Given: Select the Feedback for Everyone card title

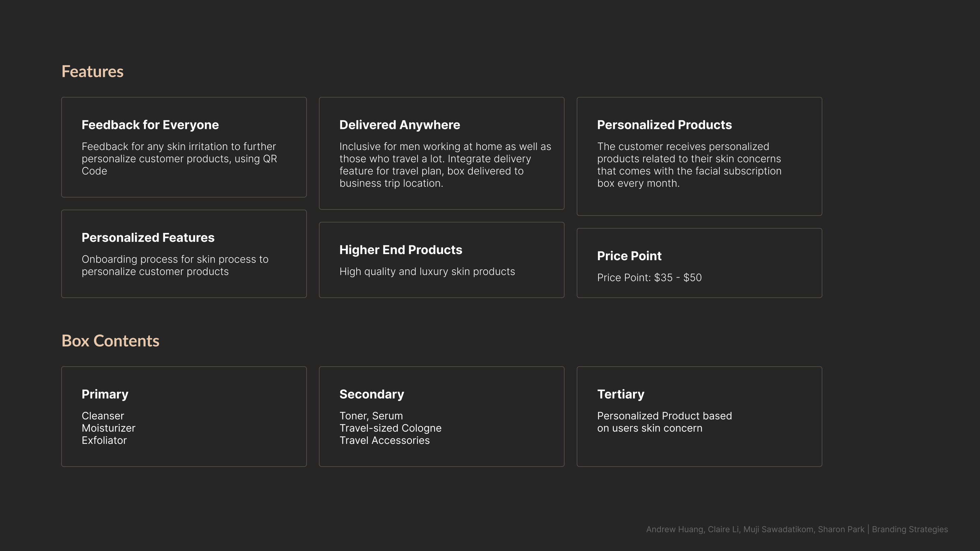Looking at the screenshot, I should coord(150,125).
